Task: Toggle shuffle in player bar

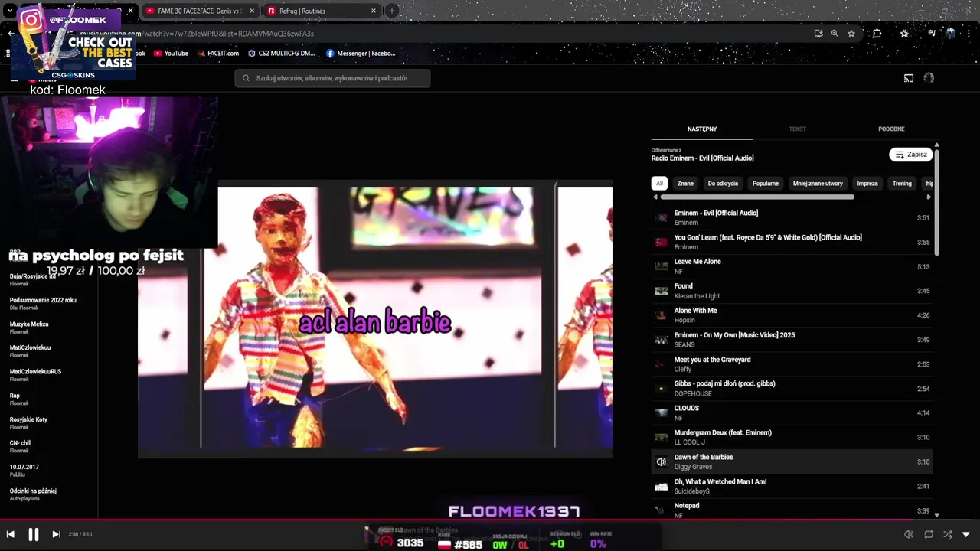Action: pos(948,534)
